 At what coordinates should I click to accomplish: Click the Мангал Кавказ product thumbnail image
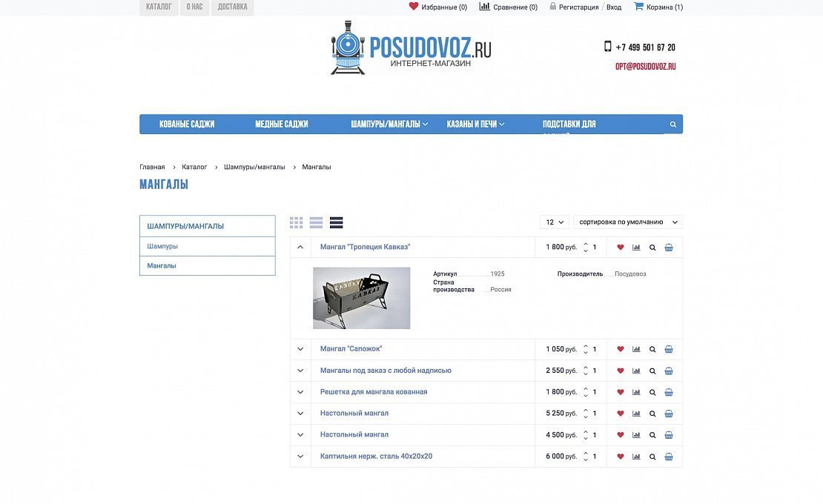pos(361,298)
